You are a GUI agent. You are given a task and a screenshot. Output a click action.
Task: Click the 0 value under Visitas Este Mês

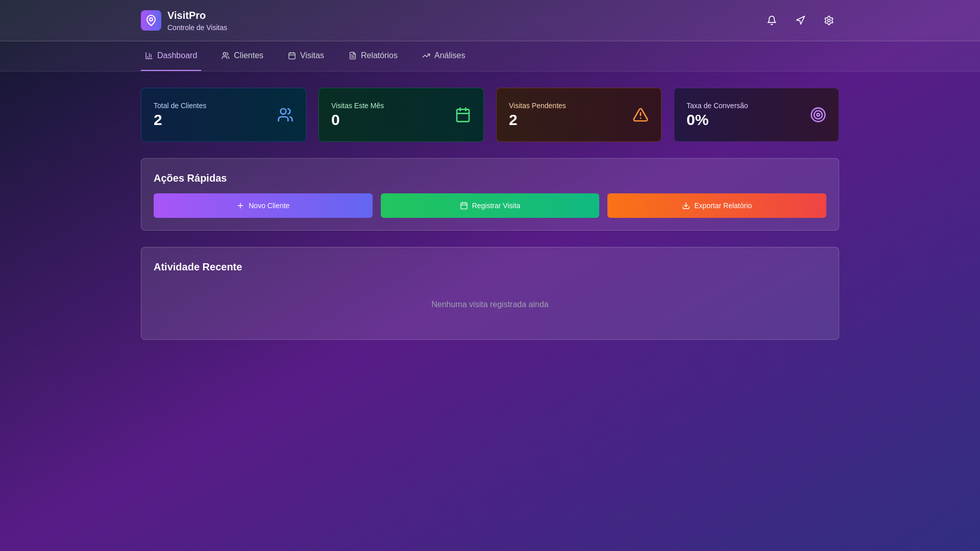(335, 120)
